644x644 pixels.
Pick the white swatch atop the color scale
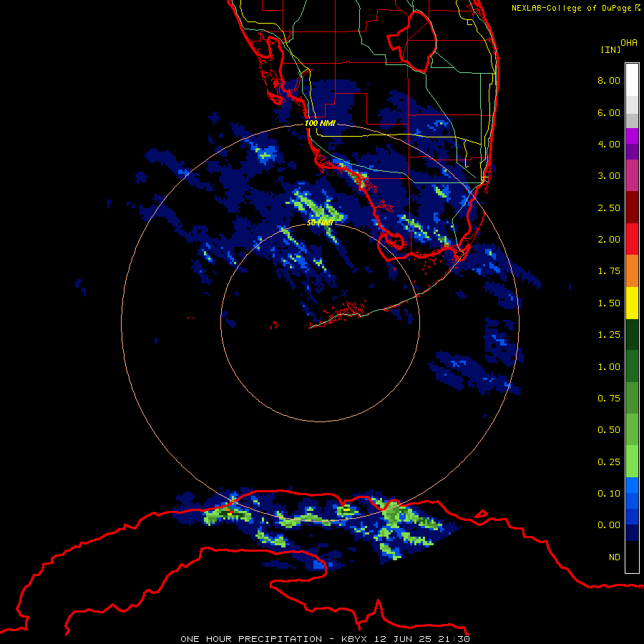[x=632, y=80]
